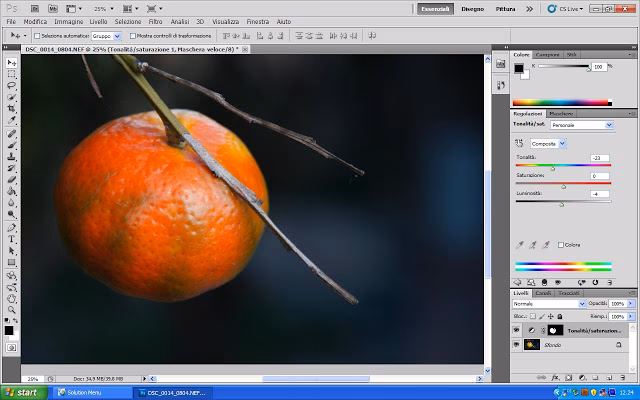Expand more workspaces chevron
640x400 pixels.
[x=529, y=9]
